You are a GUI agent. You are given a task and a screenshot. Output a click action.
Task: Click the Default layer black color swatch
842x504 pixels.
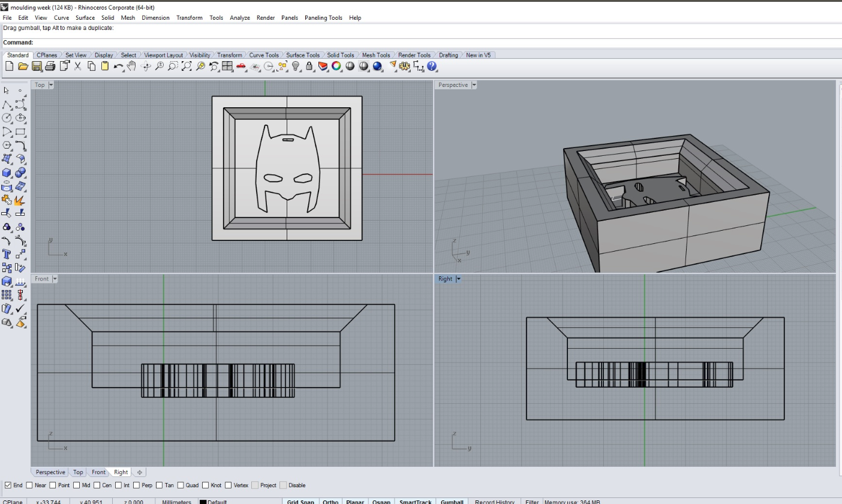pyautogui.click(x=203, y=502)
